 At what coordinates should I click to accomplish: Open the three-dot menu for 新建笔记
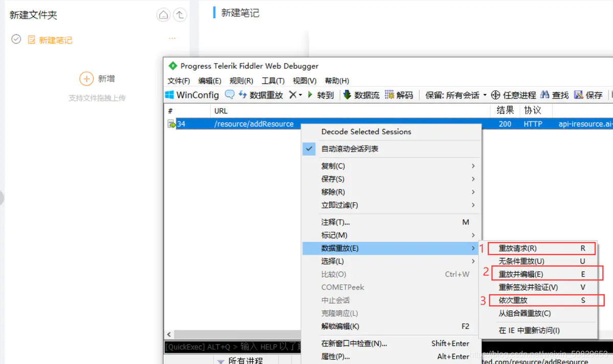point(172,38)
